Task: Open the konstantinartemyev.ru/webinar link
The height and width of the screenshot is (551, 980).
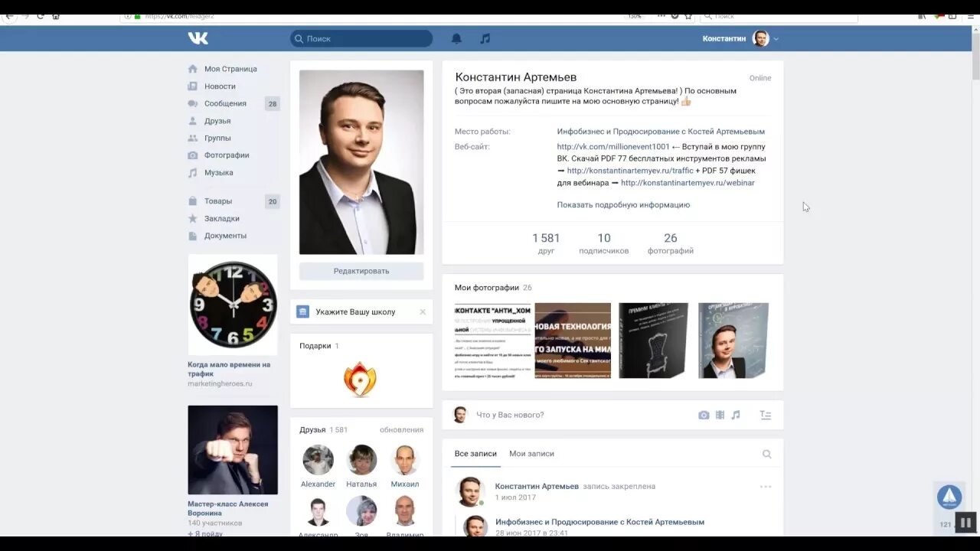Action: (x=688, y=183)
